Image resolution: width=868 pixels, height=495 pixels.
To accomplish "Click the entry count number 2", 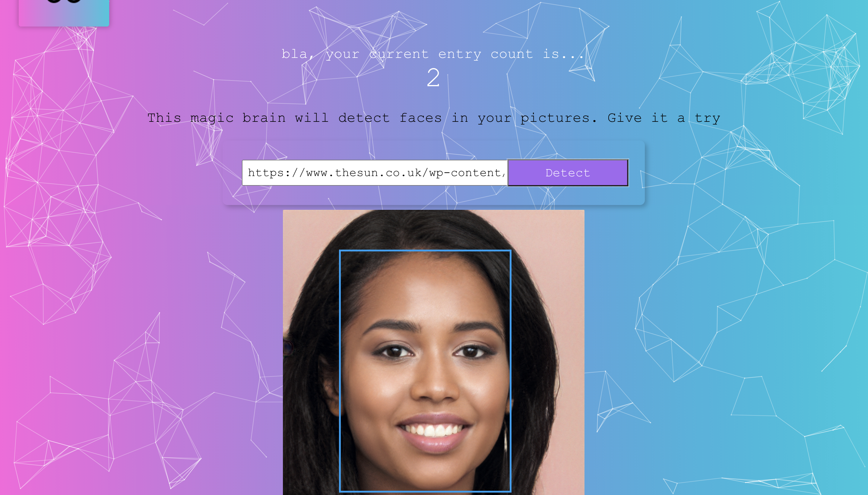I will point(433,77).
